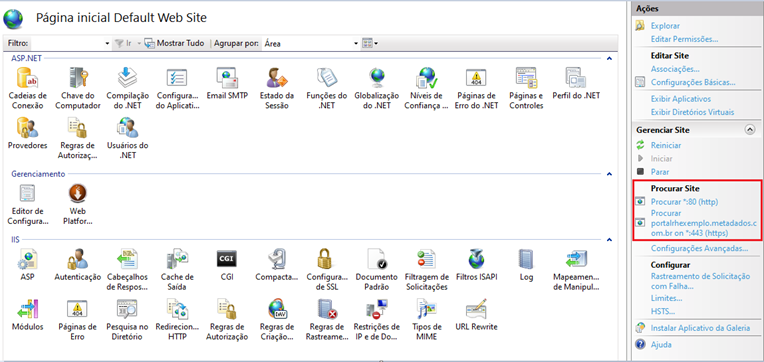Image resolution: width=764 pixels, height=362 pixels.
Task: Click Mostrar Tudo in filter bar
Action: pos(174,43)
